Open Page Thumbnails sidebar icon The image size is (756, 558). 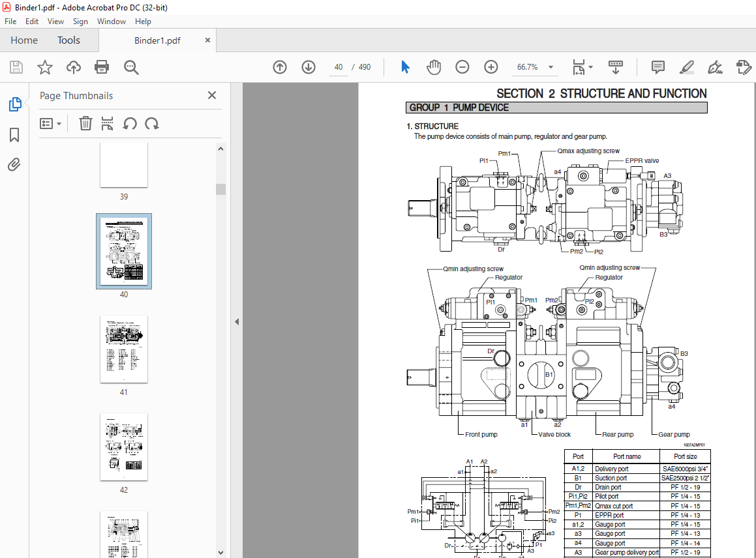coord(15,104)
